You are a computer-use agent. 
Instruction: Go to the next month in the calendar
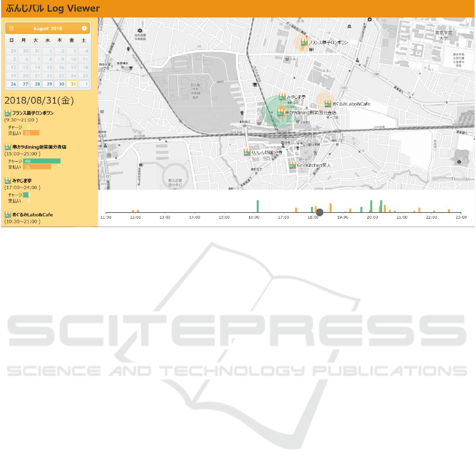coord(84,28)
